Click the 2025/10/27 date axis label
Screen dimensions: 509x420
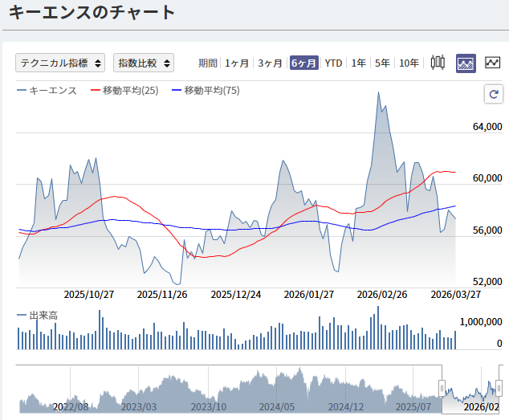click(x=89, y=294)
